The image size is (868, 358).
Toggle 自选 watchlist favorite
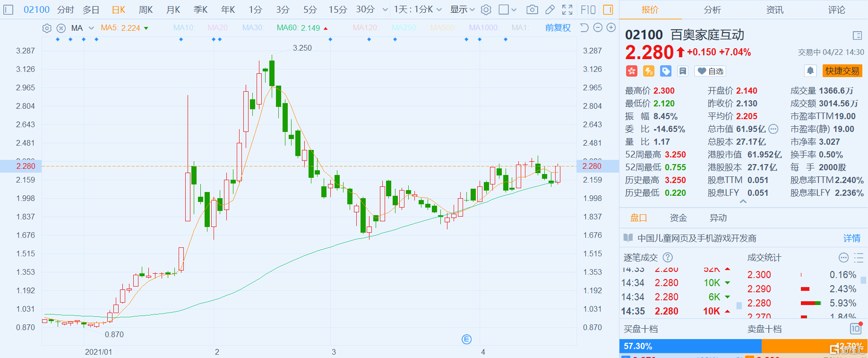(x=710, y=71)
